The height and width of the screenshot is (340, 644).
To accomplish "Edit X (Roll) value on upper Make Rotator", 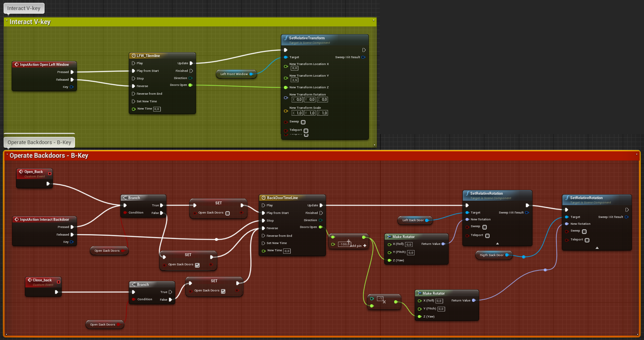I will point(409,244).
